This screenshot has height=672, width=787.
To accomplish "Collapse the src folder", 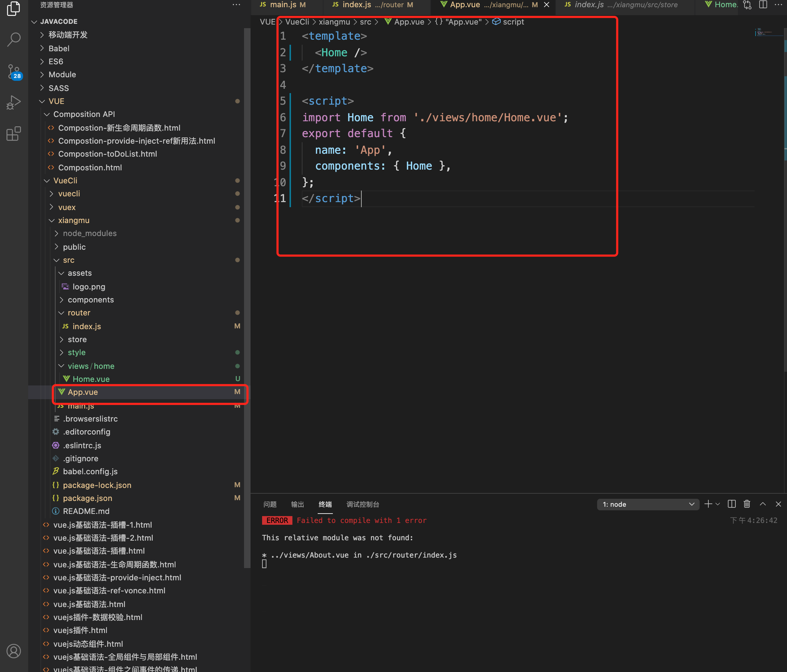I will (69, 260).
